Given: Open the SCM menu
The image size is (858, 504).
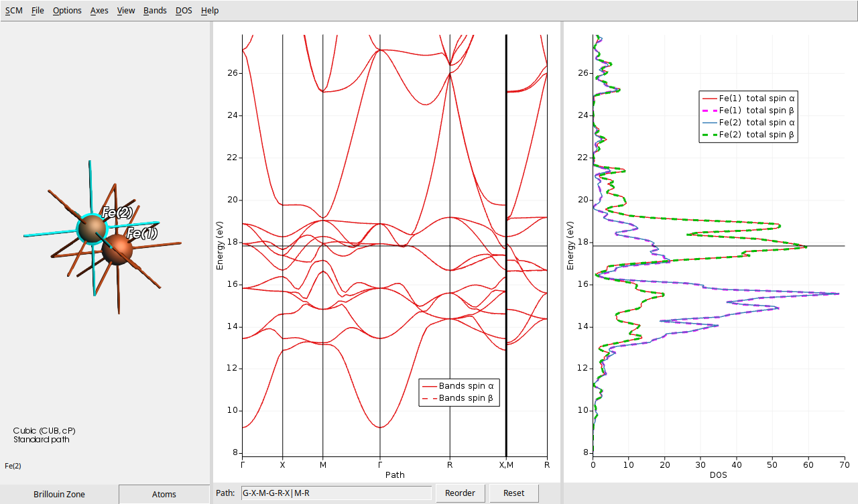Looking at the screenshot, I should click(x=13, y=11).
